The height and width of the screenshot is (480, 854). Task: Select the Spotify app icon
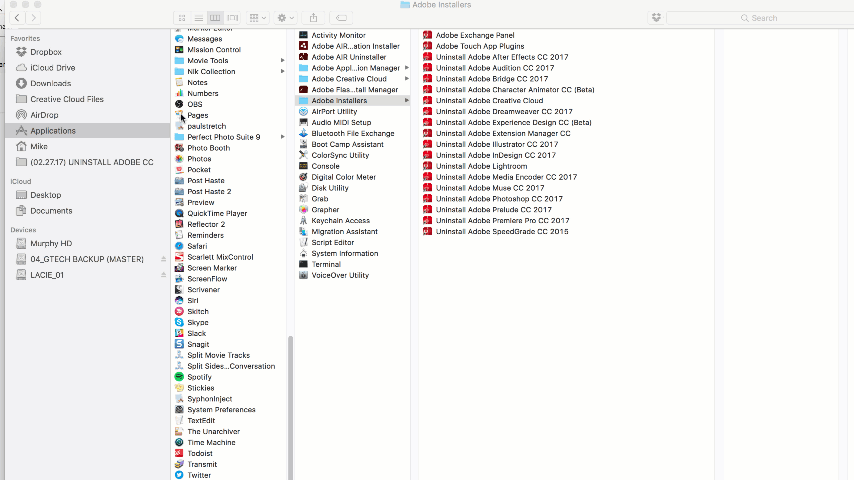click(179, 377)
